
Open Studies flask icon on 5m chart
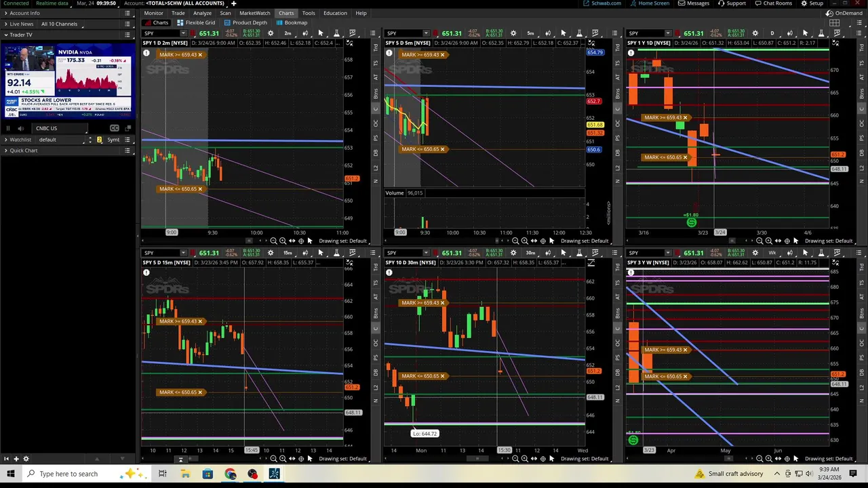(579, 33)
